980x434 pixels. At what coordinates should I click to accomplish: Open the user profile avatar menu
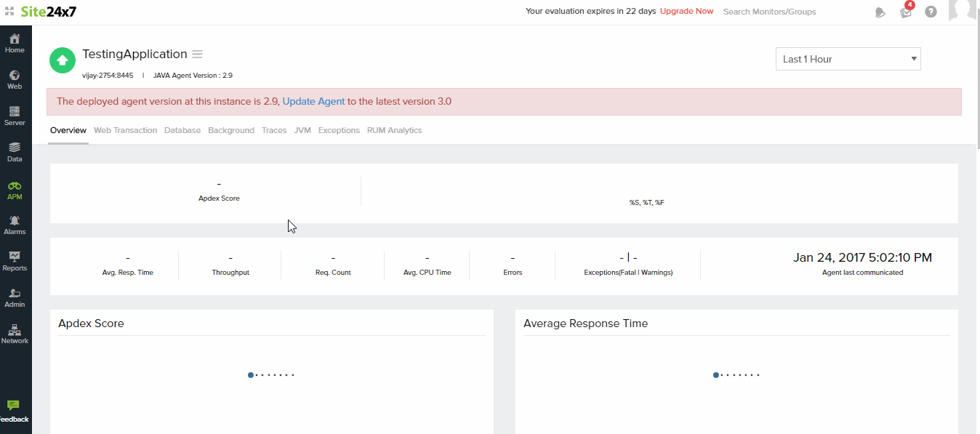click(963, 10)
